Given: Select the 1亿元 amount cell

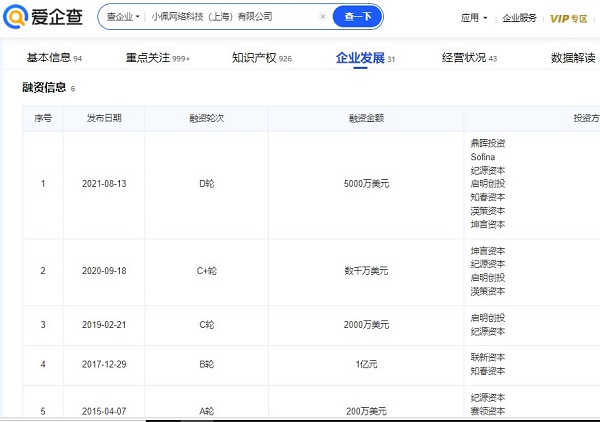Looking at the screenshot, I should coord(366,364).
